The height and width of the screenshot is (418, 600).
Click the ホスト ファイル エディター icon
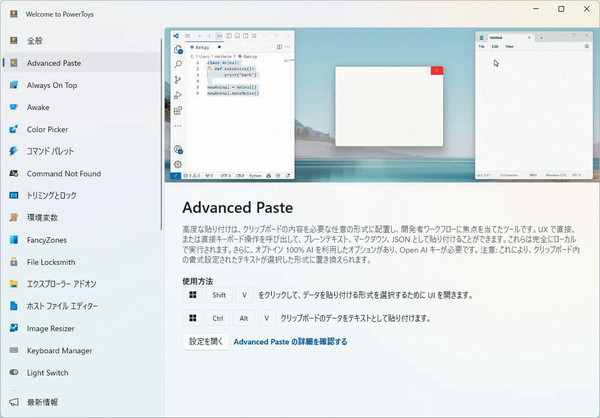click(14, 306)
